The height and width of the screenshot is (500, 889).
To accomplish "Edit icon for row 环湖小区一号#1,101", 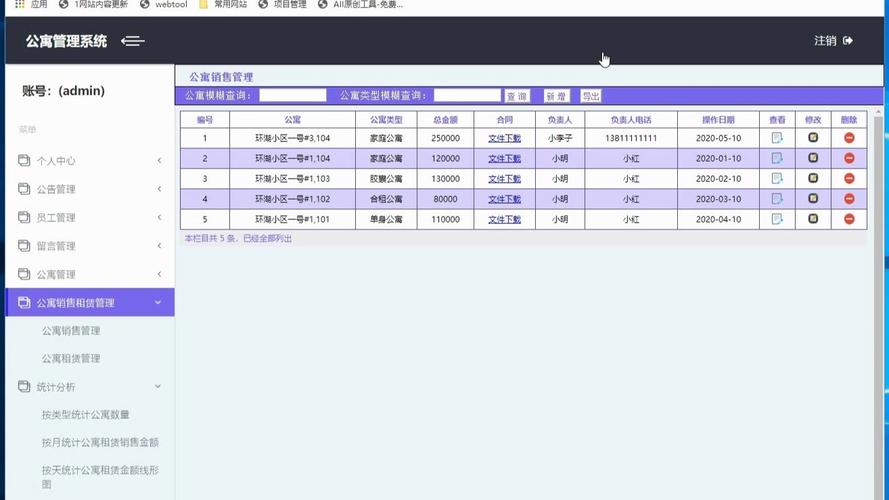I will (x=813, y=218).
